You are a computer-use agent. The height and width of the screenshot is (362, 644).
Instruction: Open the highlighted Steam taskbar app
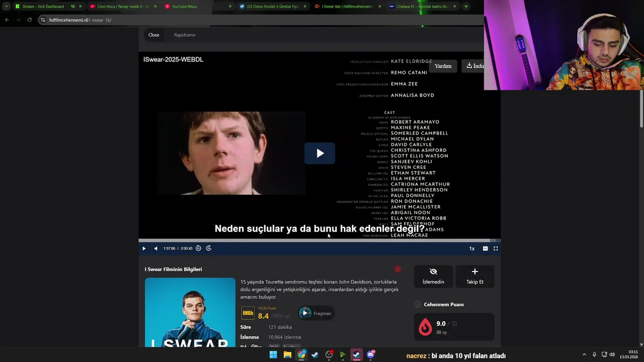356,354
